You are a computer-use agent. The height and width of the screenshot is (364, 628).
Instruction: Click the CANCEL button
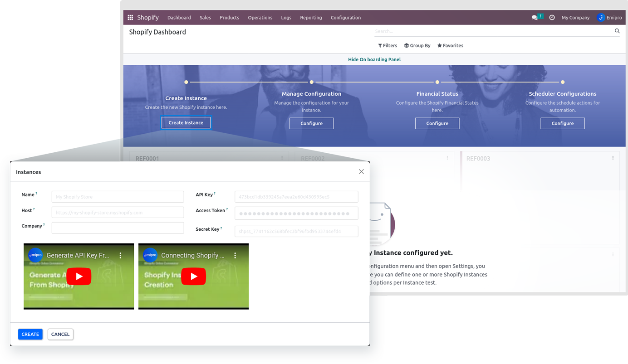click(60, 334)
